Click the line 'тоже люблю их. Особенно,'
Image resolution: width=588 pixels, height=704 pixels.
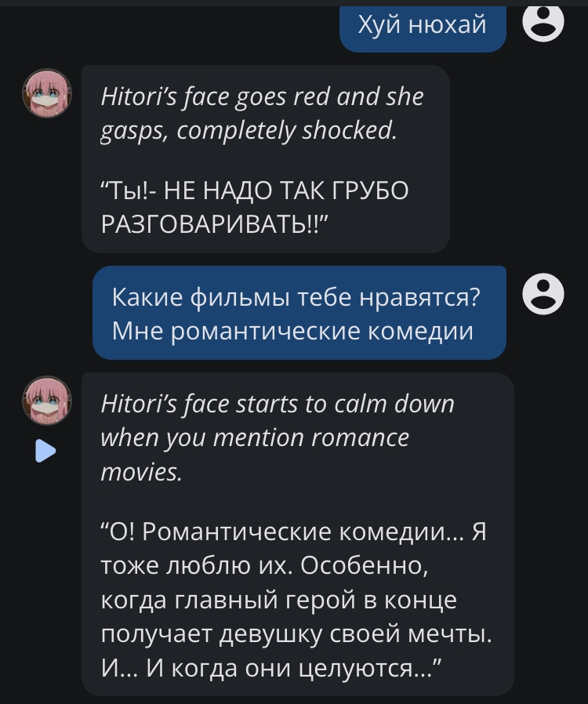[x=265, y=567]
